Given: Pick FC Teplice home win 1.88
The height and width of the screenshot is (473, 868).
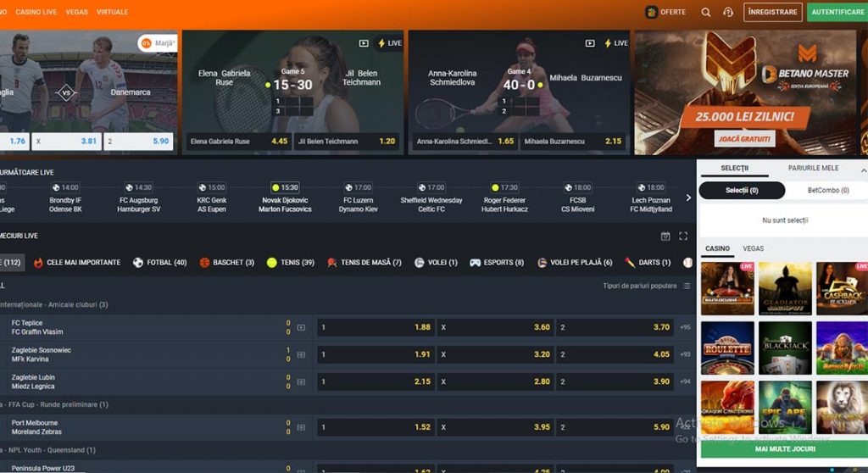Looking at the screenshot, I should (376, 327).
